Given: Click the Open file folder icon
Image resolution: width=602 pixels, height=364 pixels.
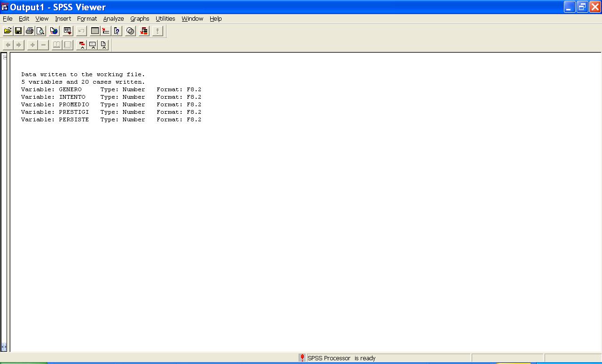Looking at the screenshot, I should 8,31.
